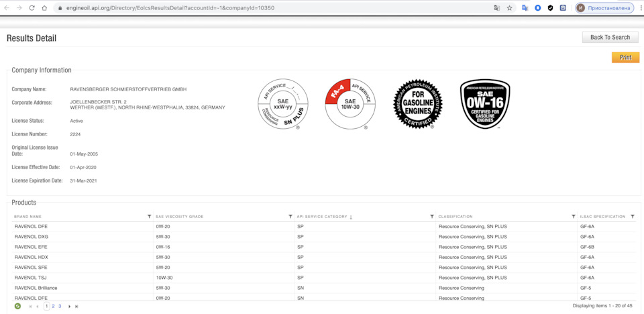Go to page 2 of results
The image size is (644, 314).
pos(54,306)
